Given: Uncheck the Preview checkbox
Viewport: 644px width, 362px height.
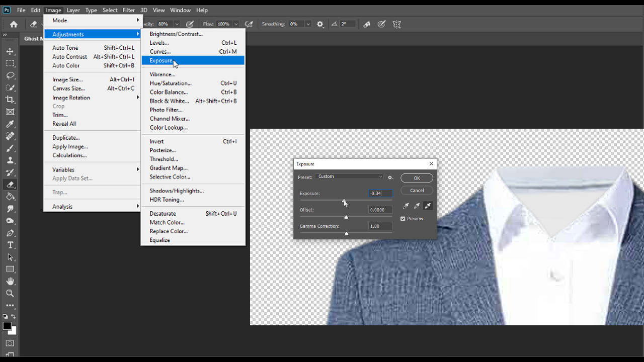Looking at the screenshot, I should pos(403,219).
